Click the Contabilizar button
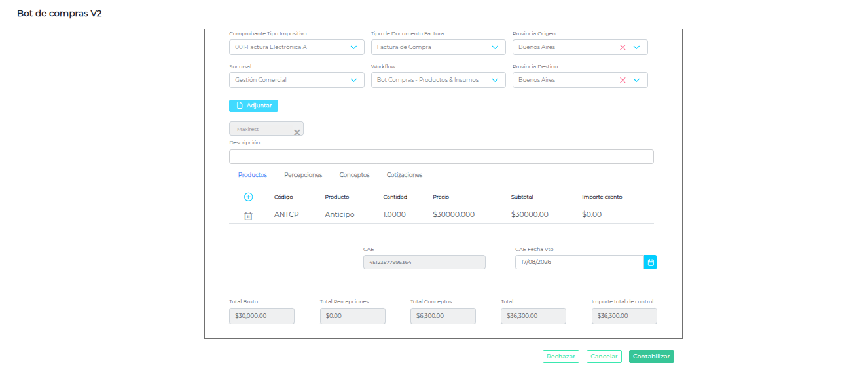This screenshot has height=367, width=868. point(651,357)
